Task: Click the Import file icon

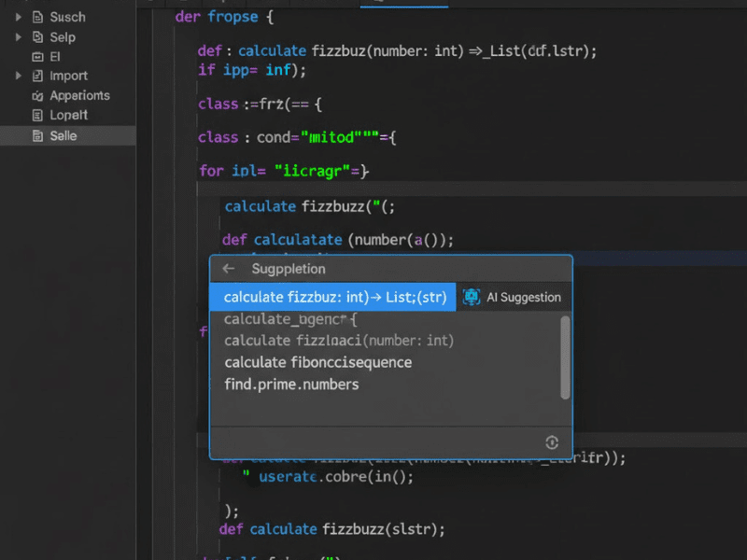Action: click(36, 76)
